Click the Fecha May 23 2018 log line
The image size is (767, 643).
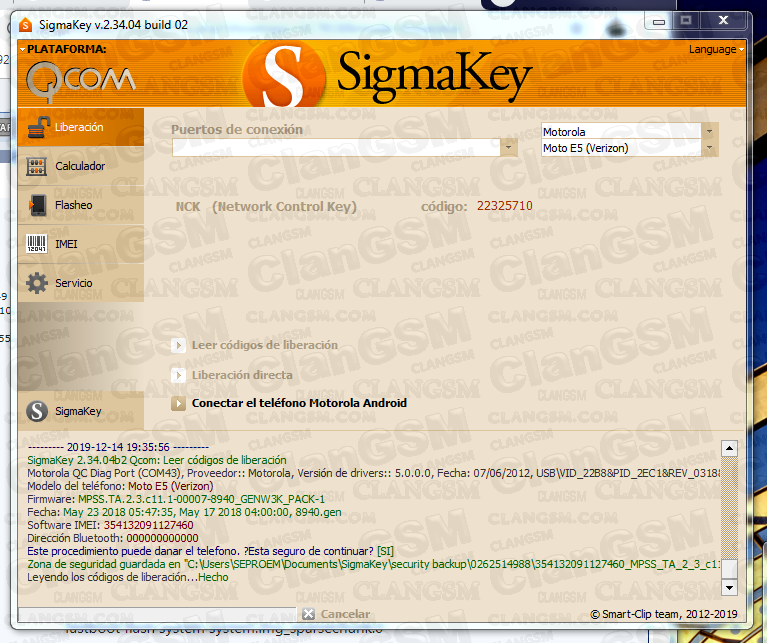point(184,512)
